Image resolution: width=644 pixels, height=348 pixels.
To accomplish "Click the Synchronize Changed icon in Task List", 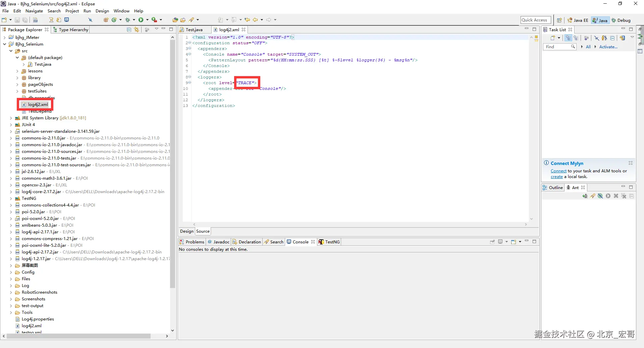I will [623, 38].
